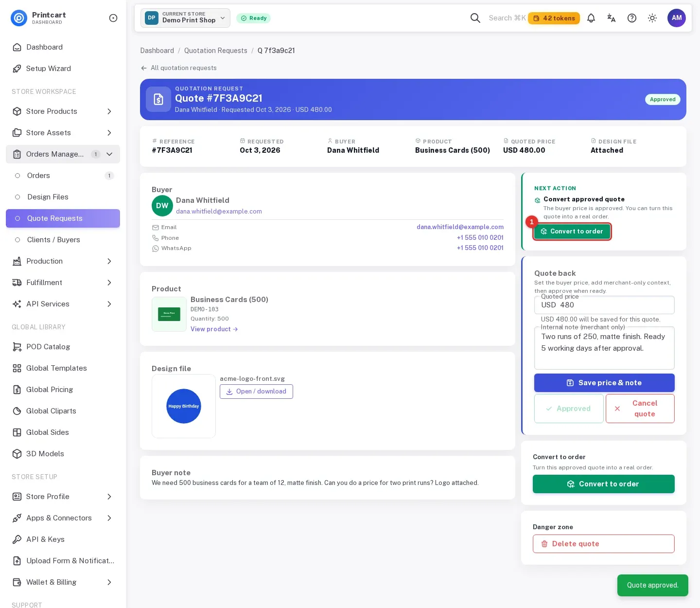Open the Business Cards product thumbnail
Screen dimensions: 700x608
(169, 314)
